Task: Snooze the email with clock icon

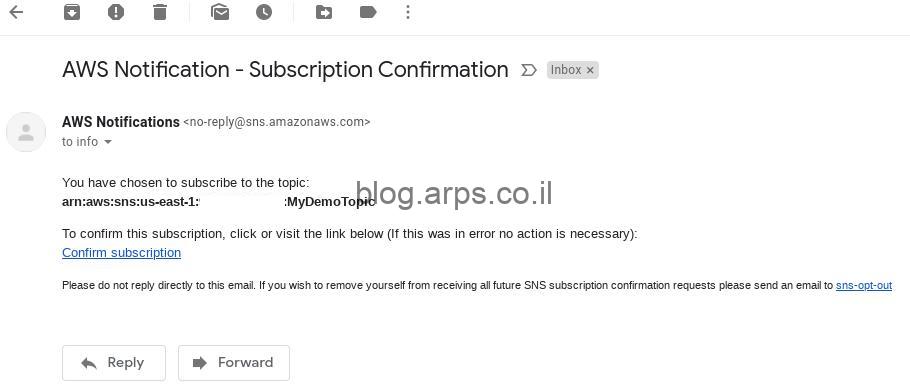Action: 264,12
